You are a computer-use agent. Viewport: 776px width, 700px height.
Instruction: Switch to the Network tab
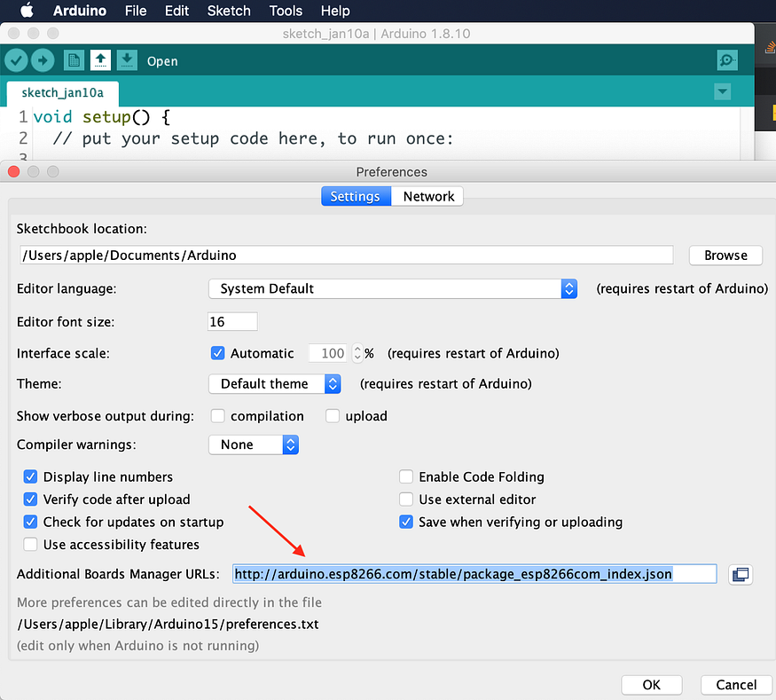428,197
